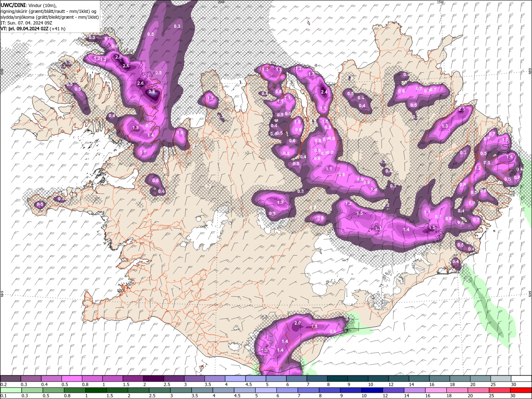Click the '15W' longitude label at top
This screenshot has height=399, width=532.
point(441,2)
